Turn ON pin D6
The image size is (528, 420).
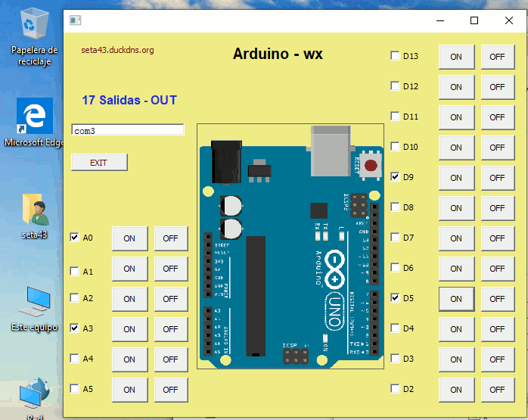coord(456,269)
